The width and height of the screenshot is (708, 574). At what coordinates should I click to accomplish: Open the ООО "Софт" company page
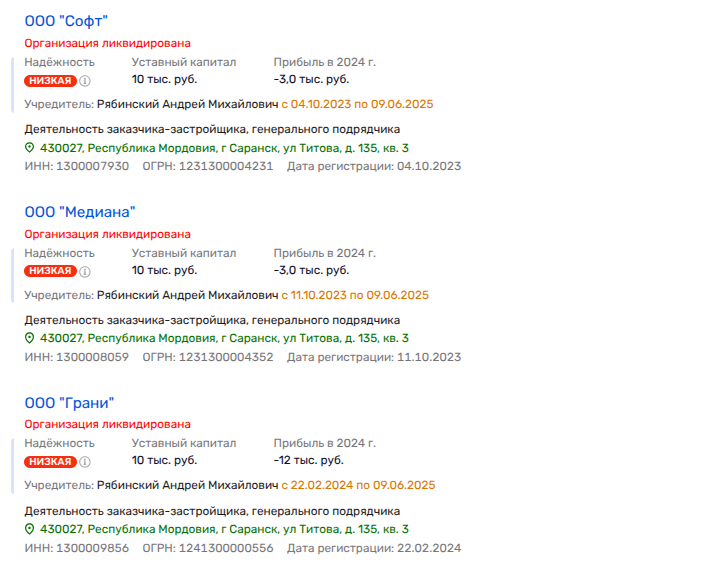coord(66,21)
